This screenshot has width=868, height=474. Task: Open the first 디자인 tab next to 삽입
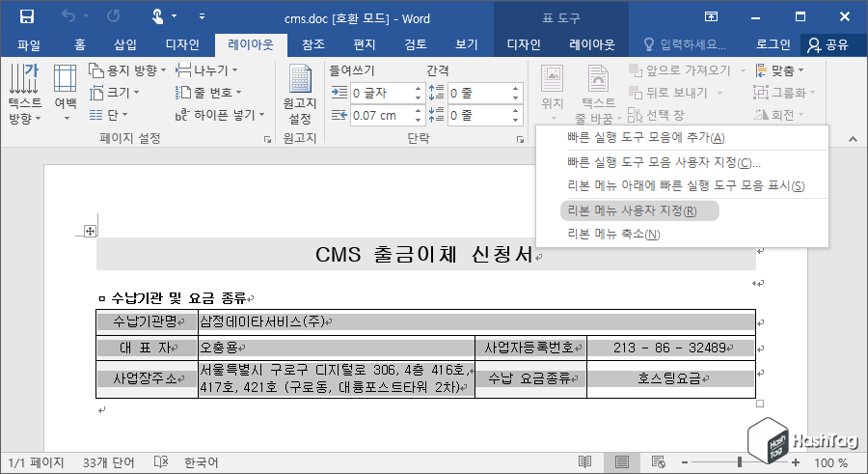(x=182, y=44)
